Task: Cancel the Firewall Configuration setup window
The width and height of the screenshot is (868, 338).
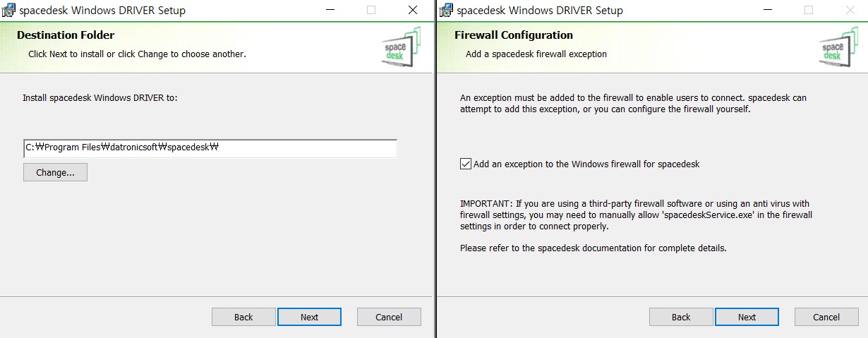Action: (826, 317)
